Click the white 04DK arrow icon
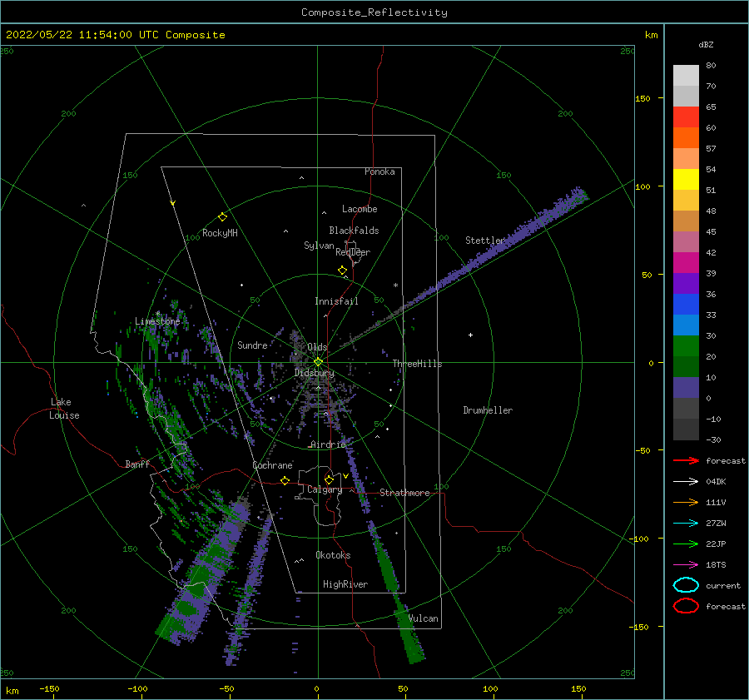The image size is (749, 700). click(x=686, y=481)
